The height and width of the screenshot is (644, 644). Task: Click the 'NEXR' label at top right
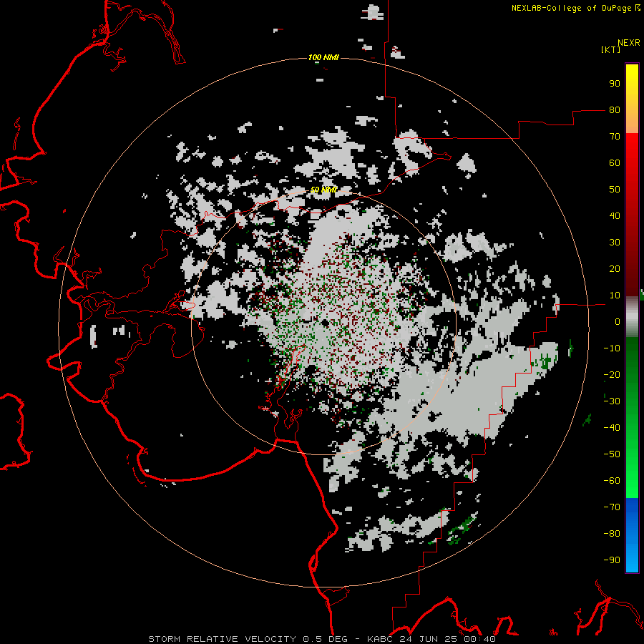629,43
